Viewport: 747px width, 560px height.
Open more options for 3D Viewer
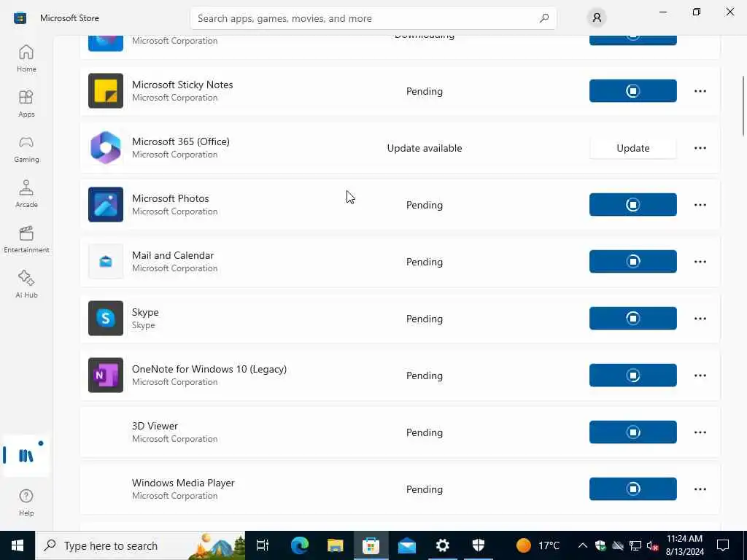pos(700,432)
